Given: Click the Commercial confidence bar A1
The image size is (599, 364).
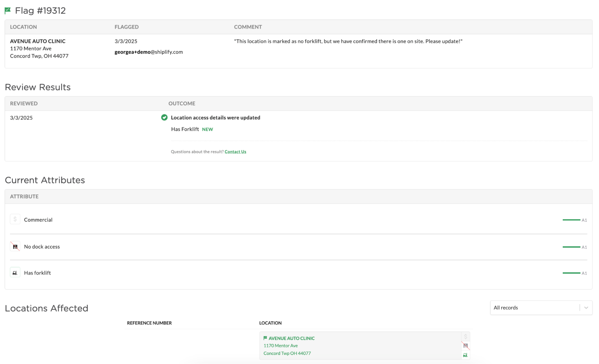Looking at the screenshot, I should click(x=571, y=220).
